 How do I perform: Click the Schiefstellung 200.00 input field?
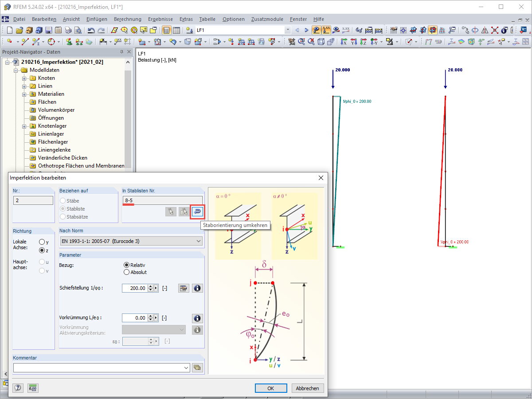[135, 288]
